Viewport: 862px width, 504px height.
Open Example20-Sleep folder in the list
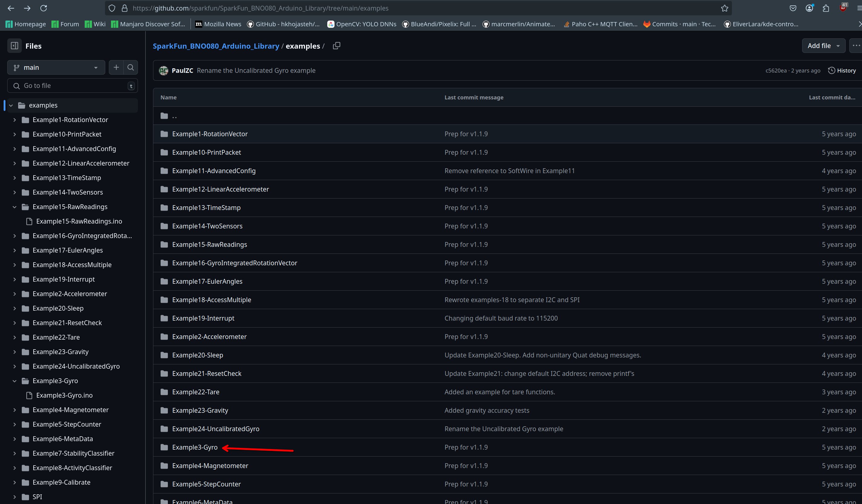198,355
